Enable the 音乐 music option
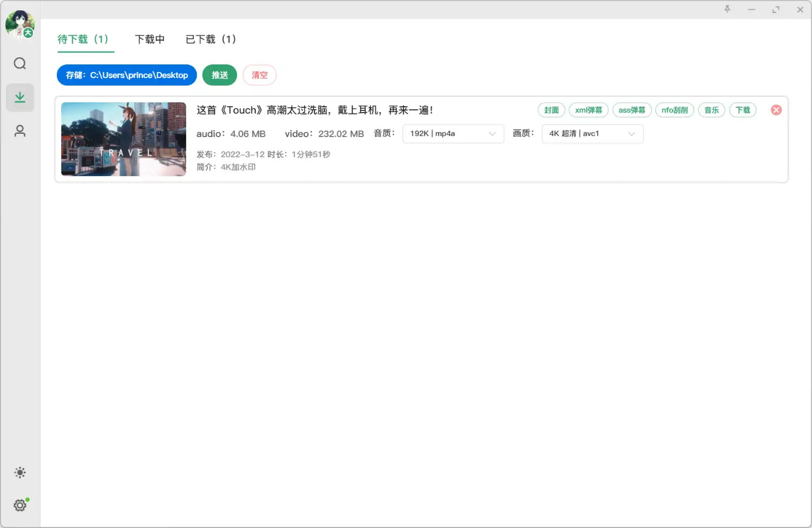 pyautogui.click(x=711, y=110)
